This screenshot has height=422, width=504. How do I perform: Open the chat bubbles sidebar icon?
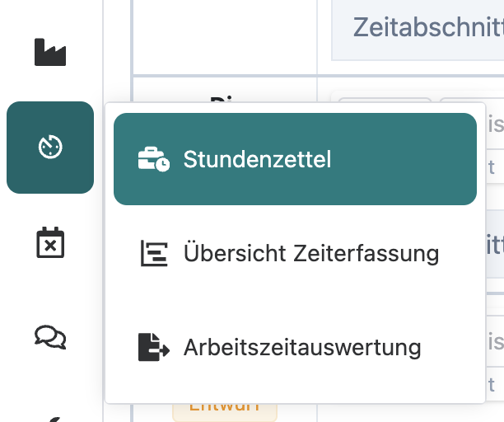click(x=50, y=336)
